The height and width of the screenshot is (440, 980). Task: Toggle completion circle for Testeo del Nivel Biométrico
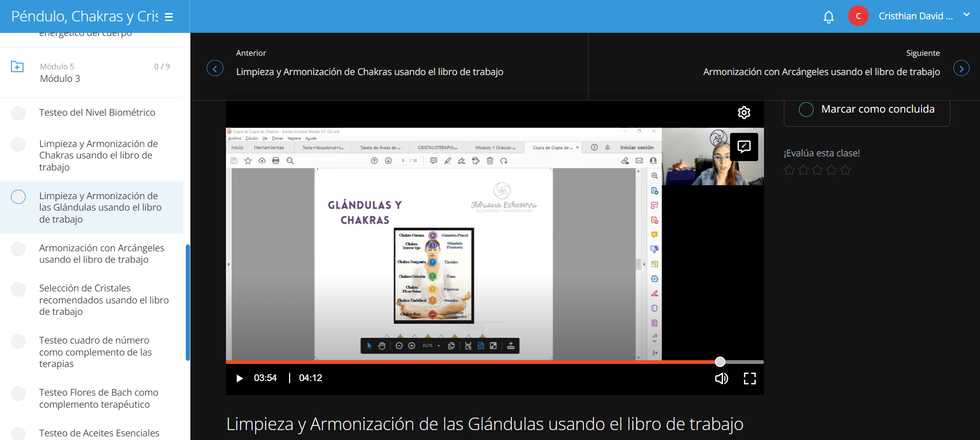click(18, 113)
